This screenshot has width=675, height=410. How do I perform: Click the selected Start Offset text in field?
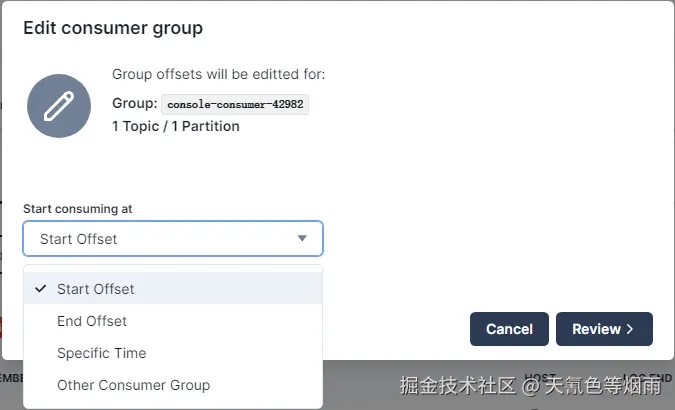click(x=78, y=239)
